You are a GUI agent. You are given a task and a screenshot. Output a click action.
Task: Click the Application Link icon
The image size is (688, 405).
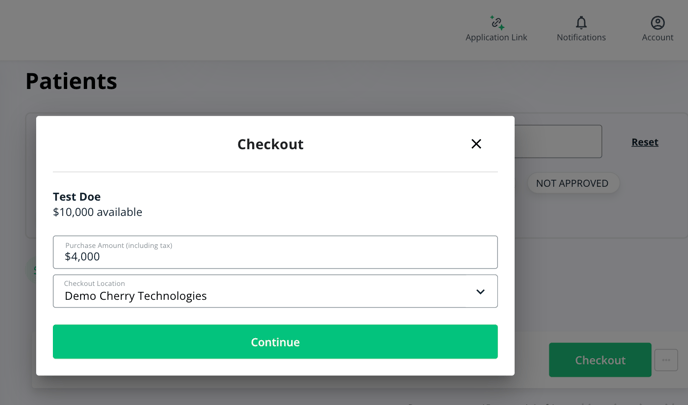pos(496,22)
